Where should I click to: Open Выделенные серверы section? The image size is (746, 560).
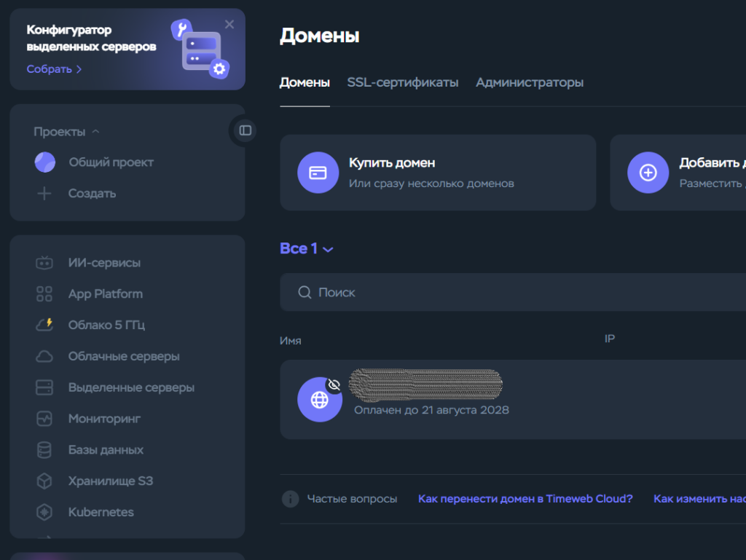click(x=131, y=387)
